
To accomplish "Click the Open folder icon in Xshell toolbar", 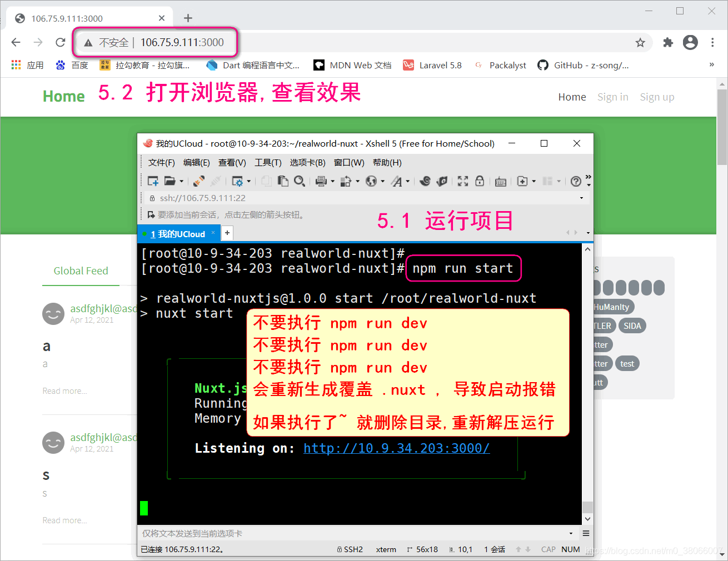I will click(169, 181).
